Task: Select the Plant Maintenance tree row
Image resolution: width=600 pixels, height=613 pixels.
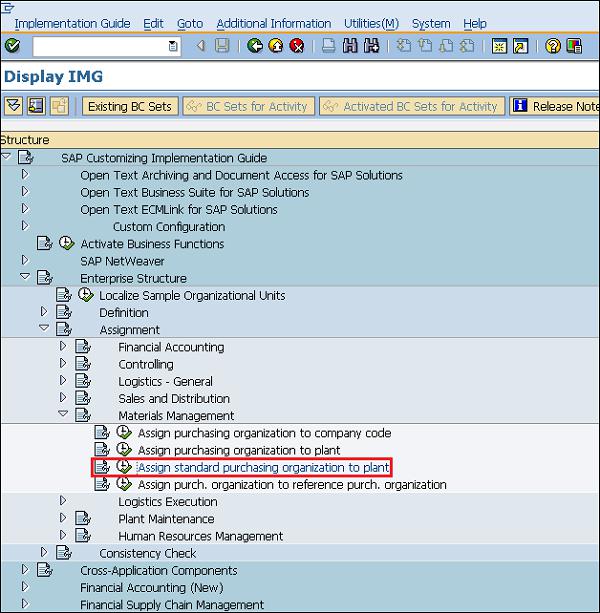Action: click(x=167, y=519)
